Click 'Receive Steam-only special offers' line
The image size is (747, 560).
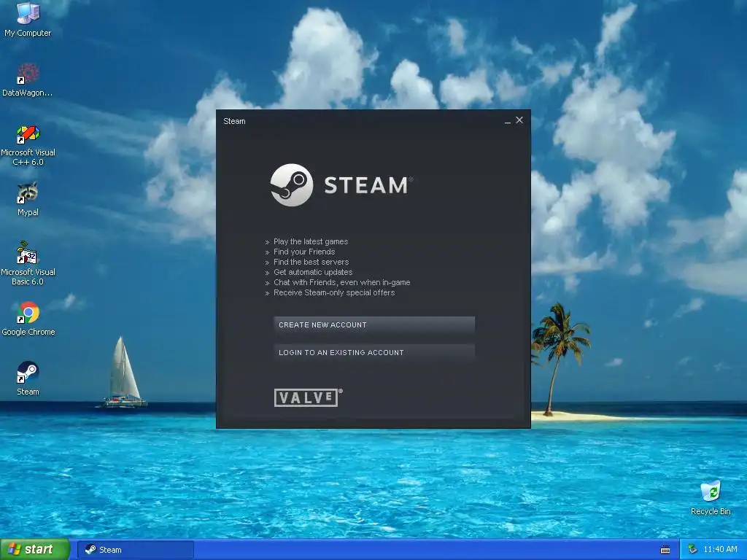tap(334, 292)
